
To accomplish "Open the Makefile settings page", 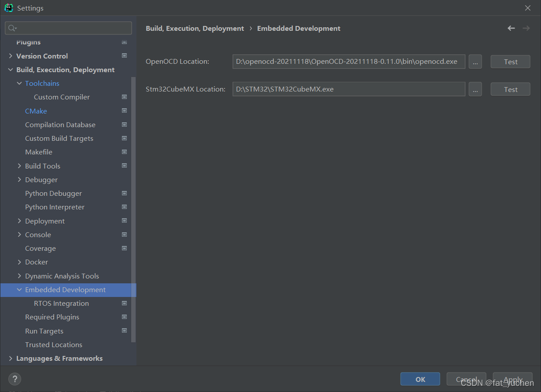I will [39, 152].
